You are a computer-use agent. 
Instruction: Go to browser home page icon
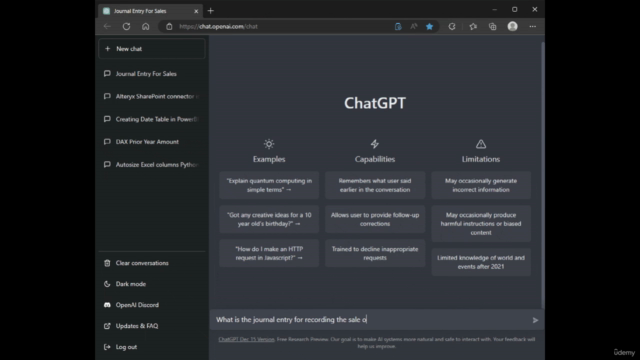click(x=146, y=27)
